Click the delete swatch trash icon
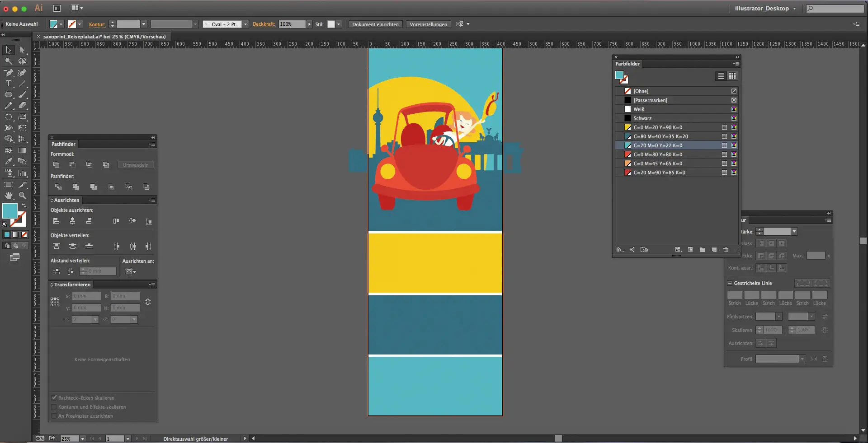The width and height of the screenshot is (868, 443). pos(726,250)
